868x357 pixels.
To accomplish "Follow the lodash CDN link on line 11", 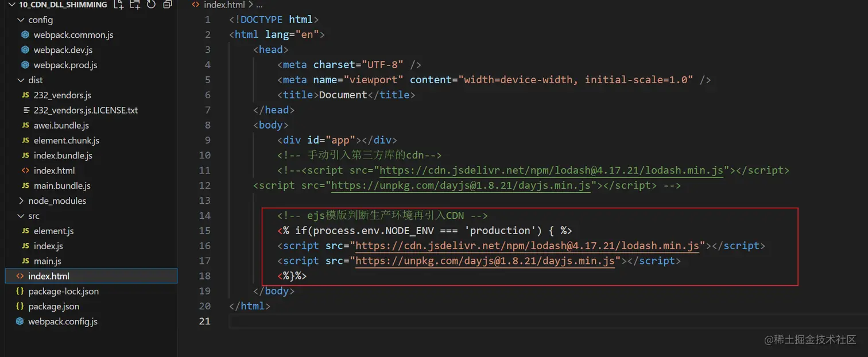I will pos(551,170).
